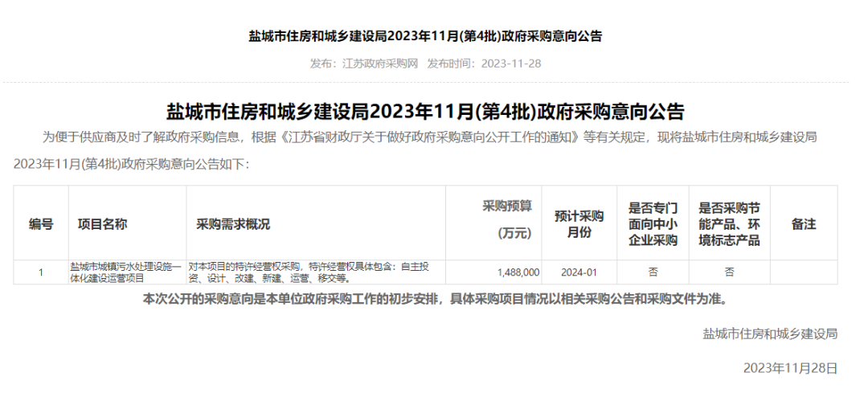Click the signature 盐城市住房和城乡建设局 at bottom right
This screenshot has height=401, width=868.
coord(770,334)
